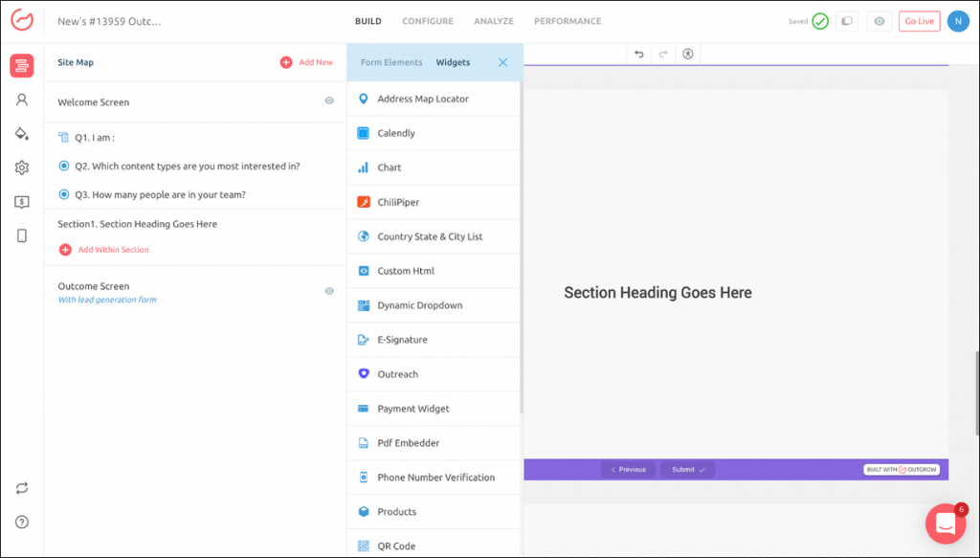The width and height of the screenshot is (980, 558).
Task: Switch to the Form Elements tab
Action: pos(391,62)
